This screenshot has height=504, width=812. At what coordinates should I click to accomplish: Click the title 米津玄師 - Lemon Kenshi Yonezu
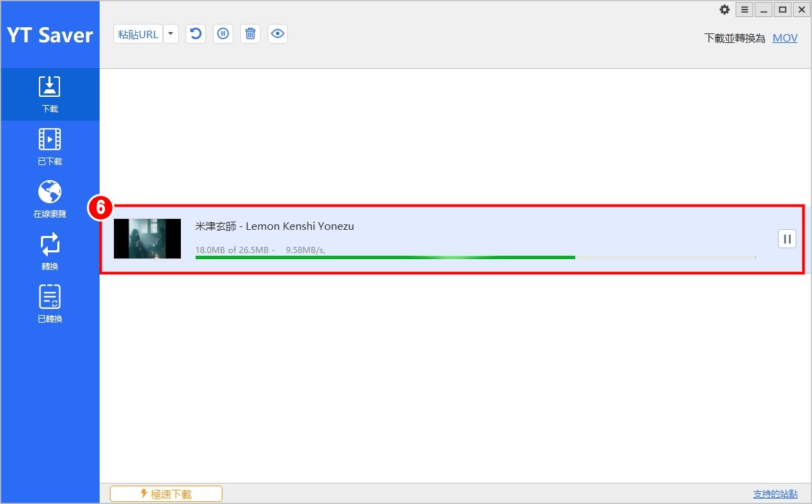274,226
